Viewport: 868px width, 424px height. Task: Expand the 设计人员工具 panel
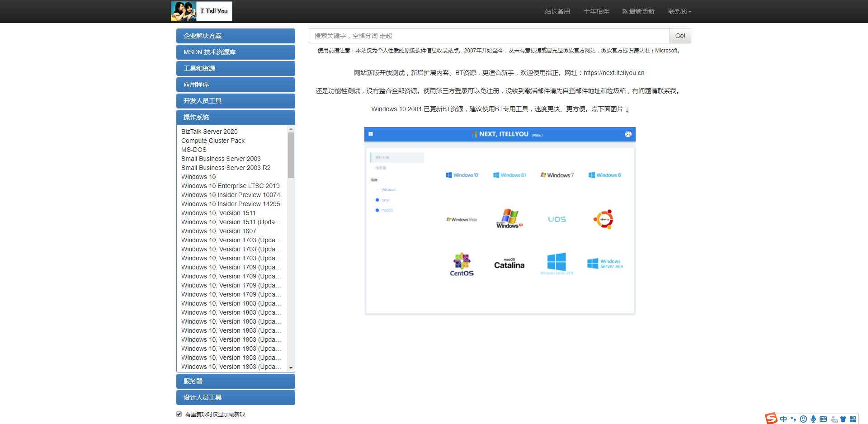(236, 397)
